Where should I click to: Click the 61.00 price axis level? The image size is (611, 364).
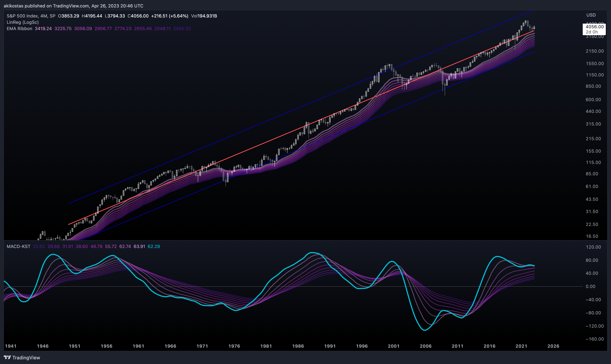click(592, 186)
